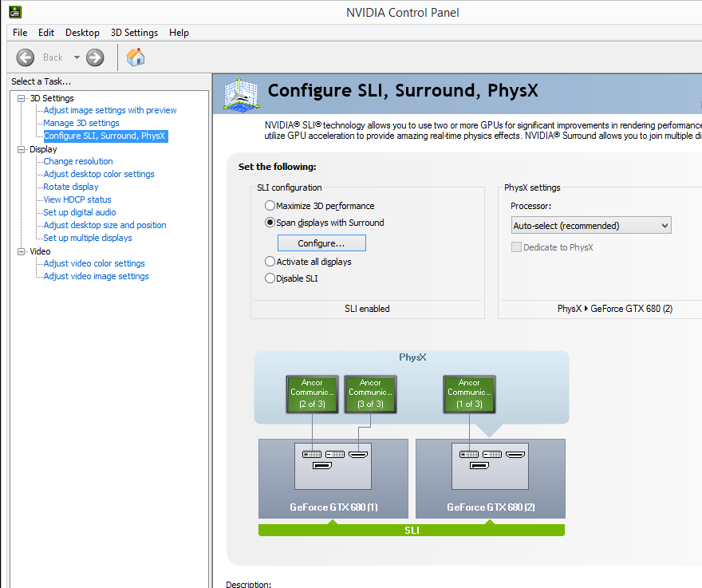
Task: Click second DVI port on GTX 680 (1)
Action: point(335,454)
